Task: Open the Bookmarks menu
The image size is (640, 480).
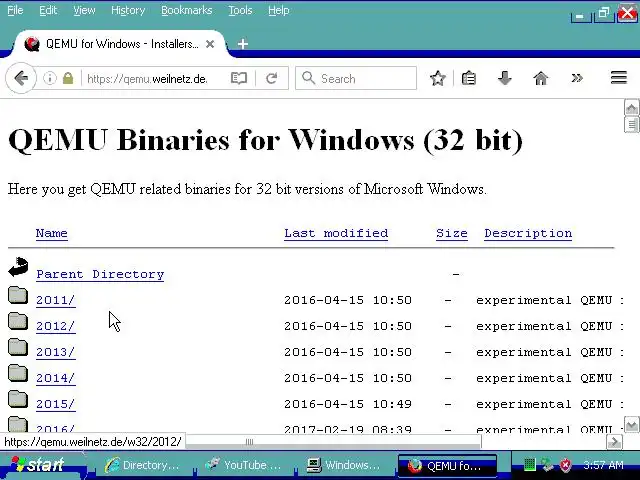Action: 187,10
